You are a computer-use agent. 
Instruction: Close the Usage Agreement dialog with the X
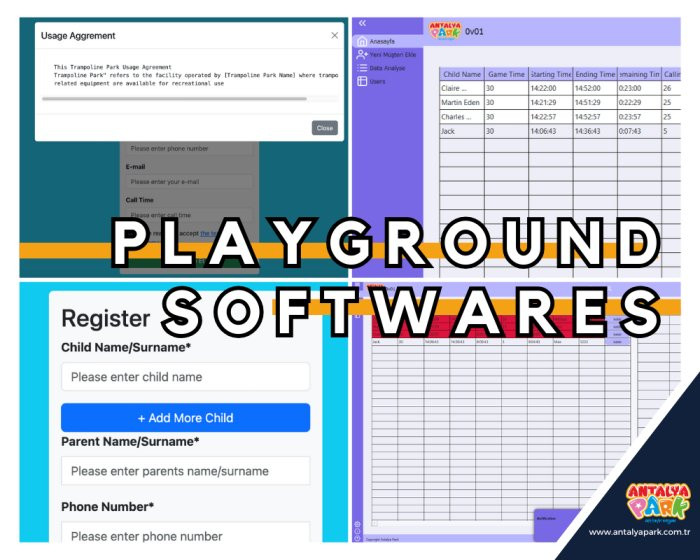coord(334,35)
